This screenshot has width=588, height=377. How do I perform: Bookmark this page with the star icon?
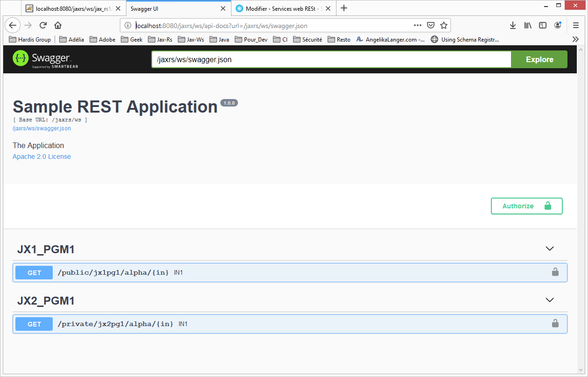click(x=444, y=25)
